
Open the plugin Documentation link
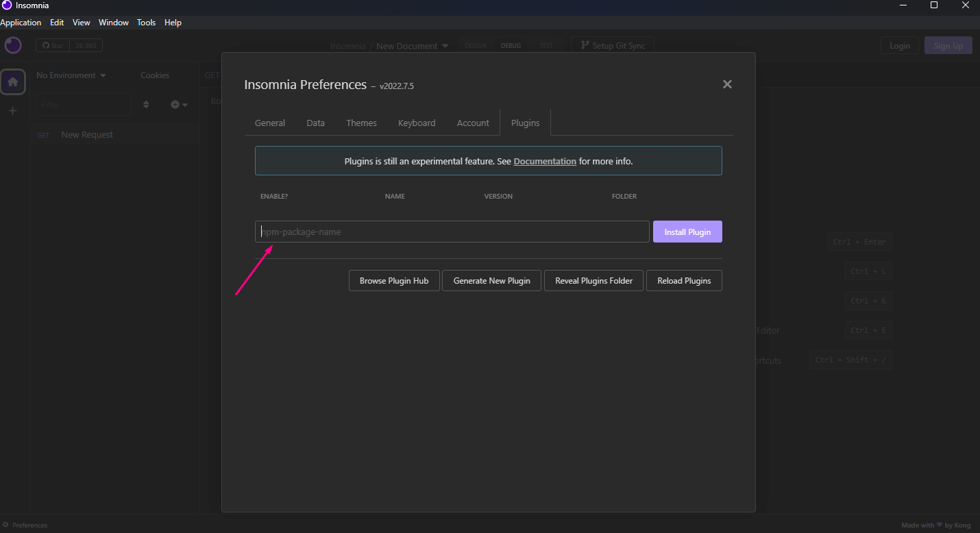[x=545, y=162]
